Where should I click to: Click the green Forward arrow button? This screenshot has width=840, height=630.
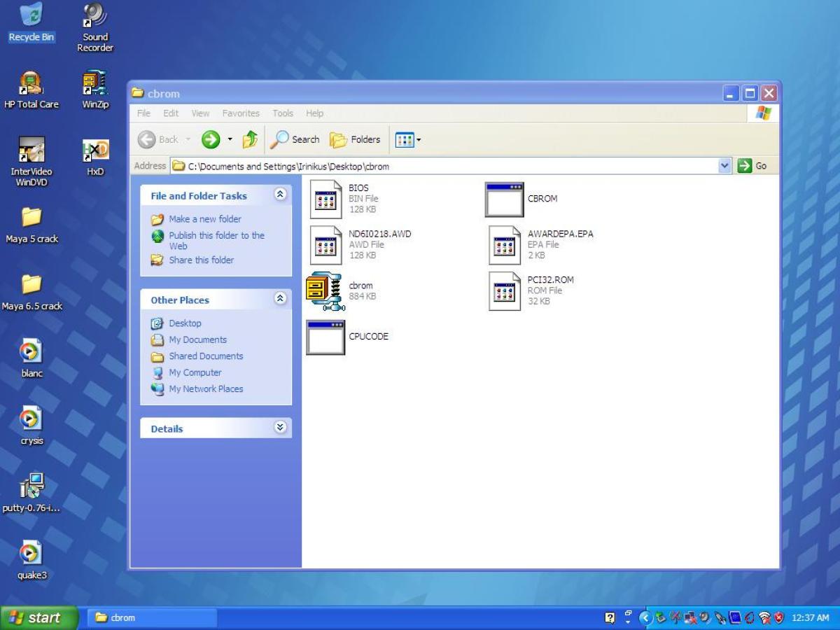click(x=211, y=139)
